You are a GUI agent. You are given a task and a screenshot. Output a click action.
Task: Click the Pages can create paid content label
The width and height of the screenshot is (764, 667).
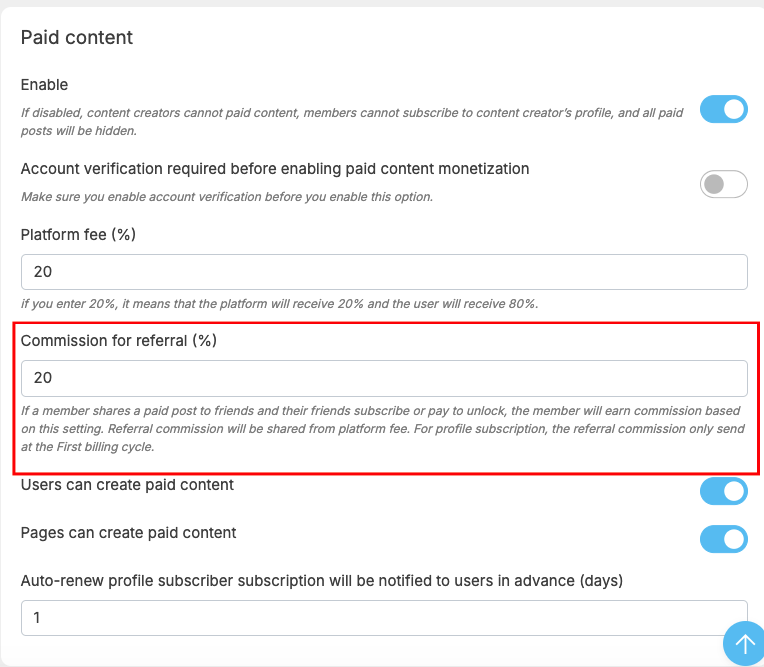[128, 533]
